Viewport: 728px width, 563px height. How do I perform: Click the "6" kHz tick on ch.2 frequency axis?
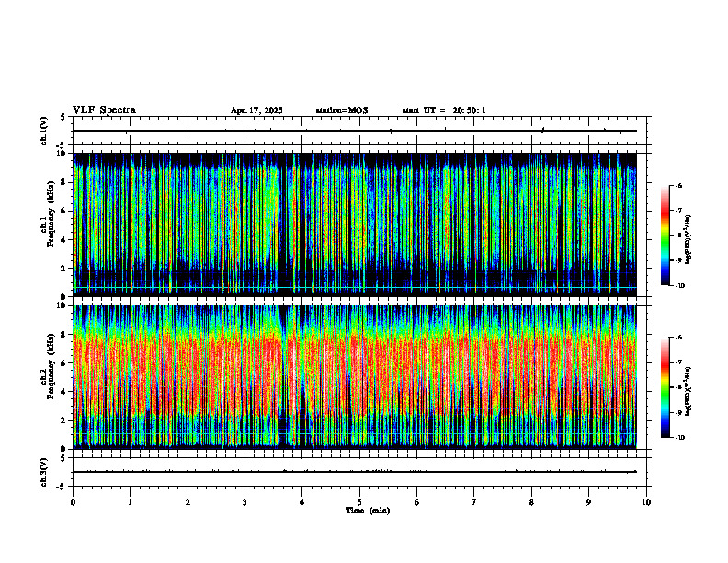click(x=64, y=363)
